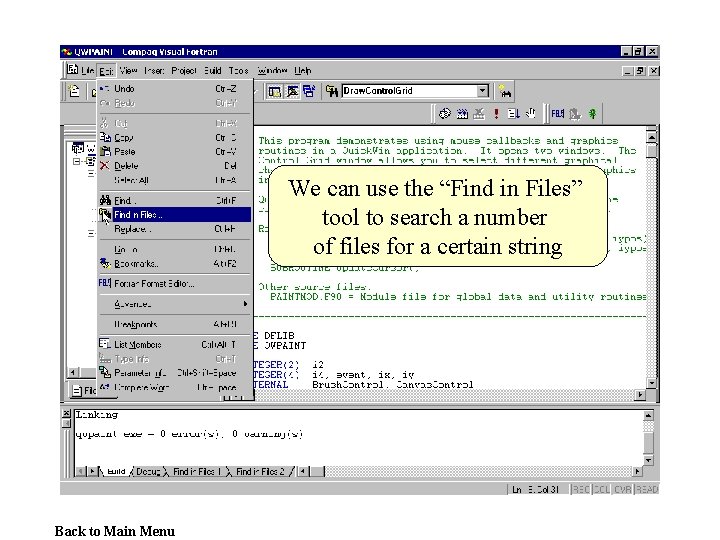
Task: Open the Project menu
Action: click(184, 71)
